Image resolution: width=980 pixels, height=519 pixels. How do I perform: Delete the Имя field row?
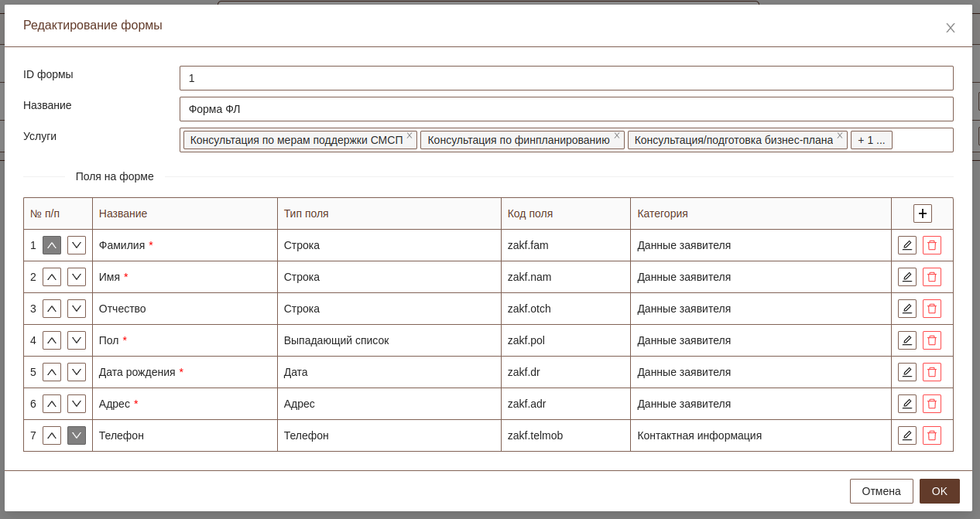coord(931,277)
